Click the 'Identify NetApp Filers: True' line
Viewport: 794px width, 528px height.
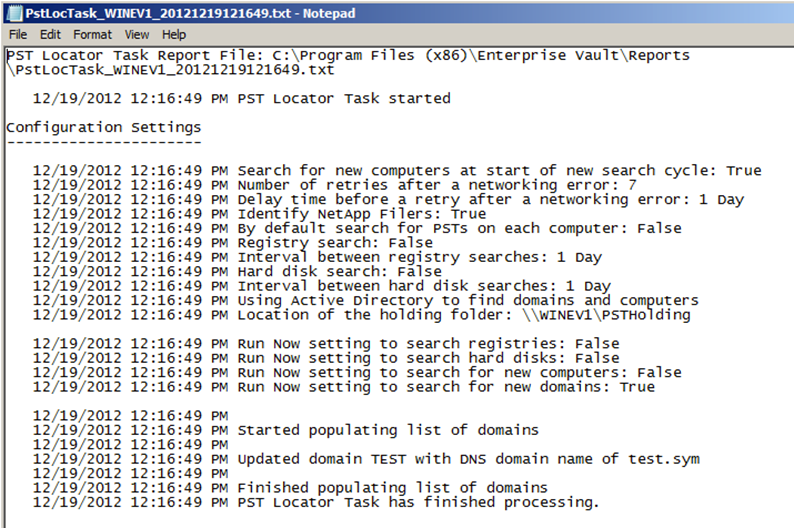coord(361,214)
